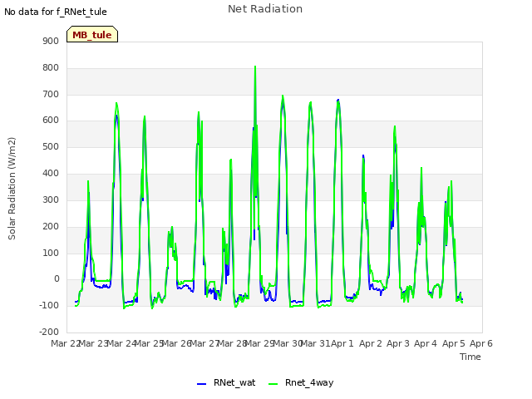Click the Mar 31 x-axis tick label
532x399 pixels.
click(x=316, y=343)
